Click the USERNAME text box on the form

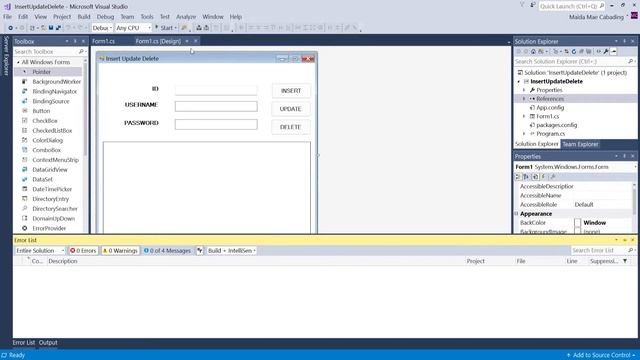(216, 107)
